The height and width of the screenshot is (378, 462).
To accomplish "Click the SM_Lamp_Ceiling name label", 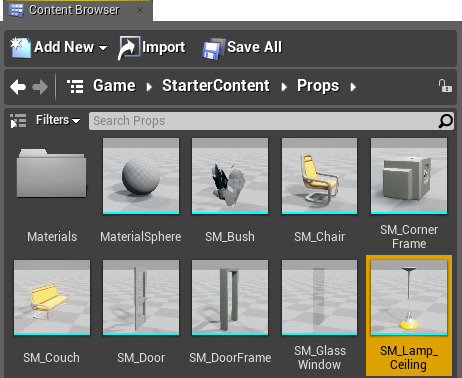I will pos(409,358).
